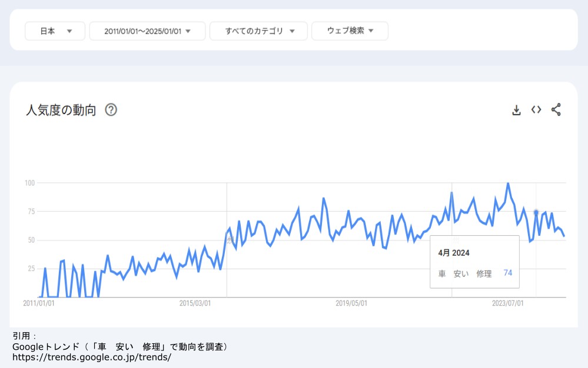Open the date range dropdown

[147, 31]
